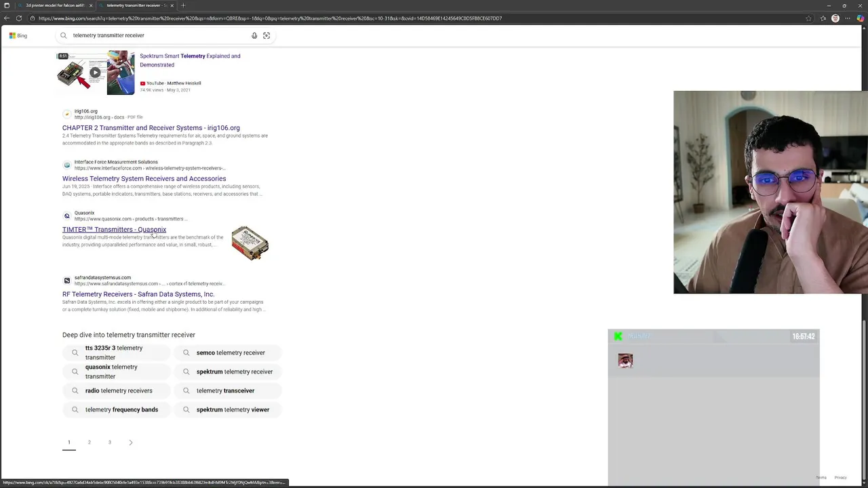Click search icon beside 'tts 3235r 3'
The width and height of the screenshot is (868, 488).
pyautogui.click(x=75, y=352)
